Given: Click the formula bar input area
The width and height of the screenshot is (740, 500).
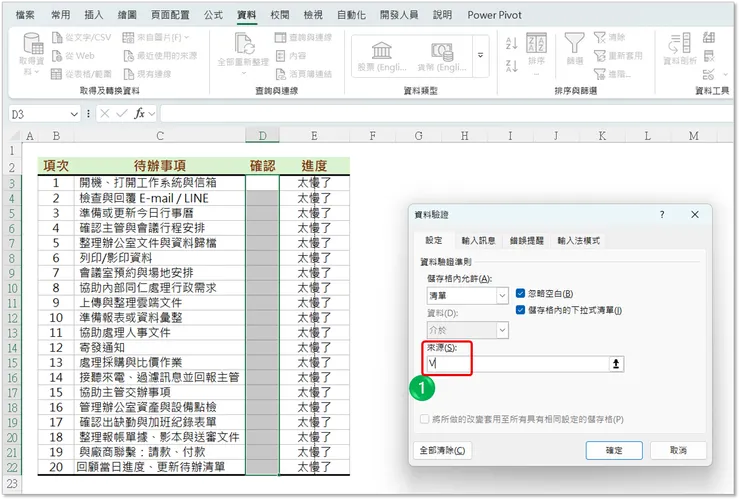Looking at the screenshot, I should click(x=448, y=114).
